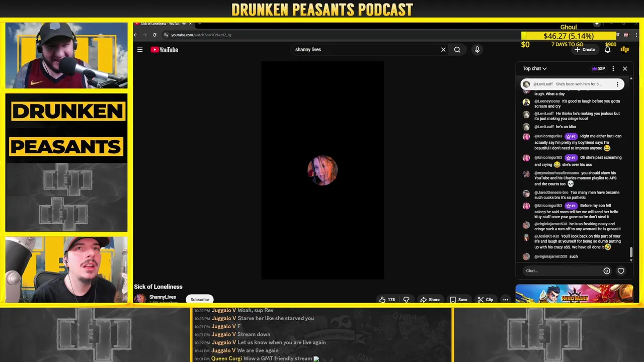Open the YouTube hamburger guide menu
644x362 pixels.
pos(140,50)
